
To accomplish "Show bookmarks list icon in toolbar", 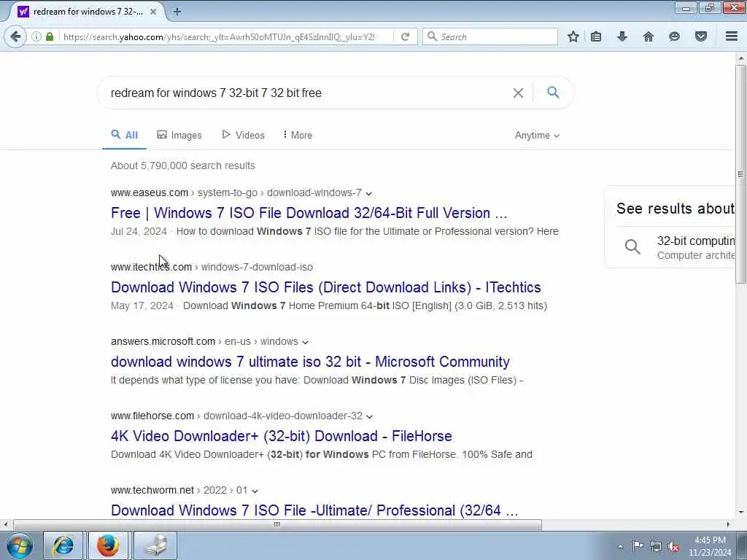I will [596, 36].
